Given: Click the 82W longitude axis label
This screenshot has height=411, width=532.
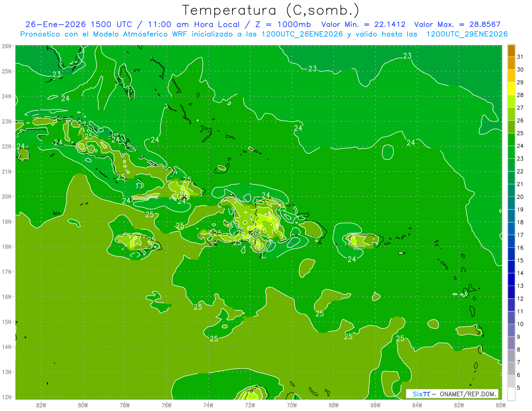Looking at the screenshot, I should (x=41, y=405).
